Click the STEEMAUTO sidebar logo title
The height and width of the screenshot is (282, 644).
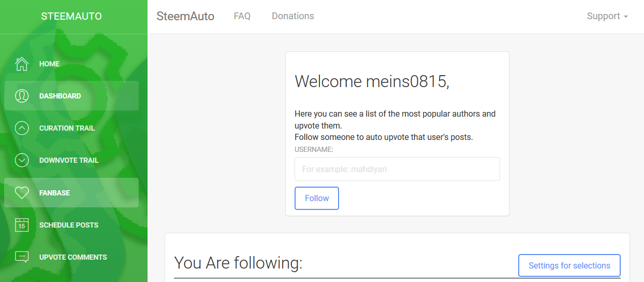pos(71,16)
